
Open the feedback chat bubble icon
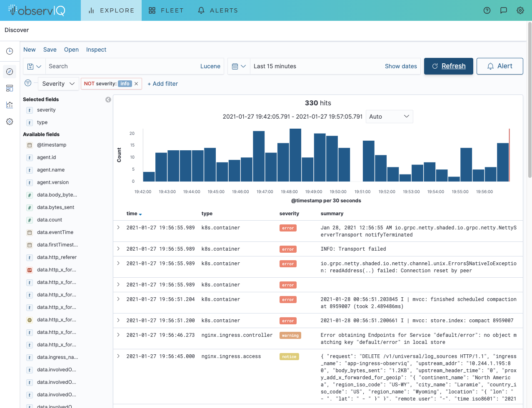(x=504, y=10)
